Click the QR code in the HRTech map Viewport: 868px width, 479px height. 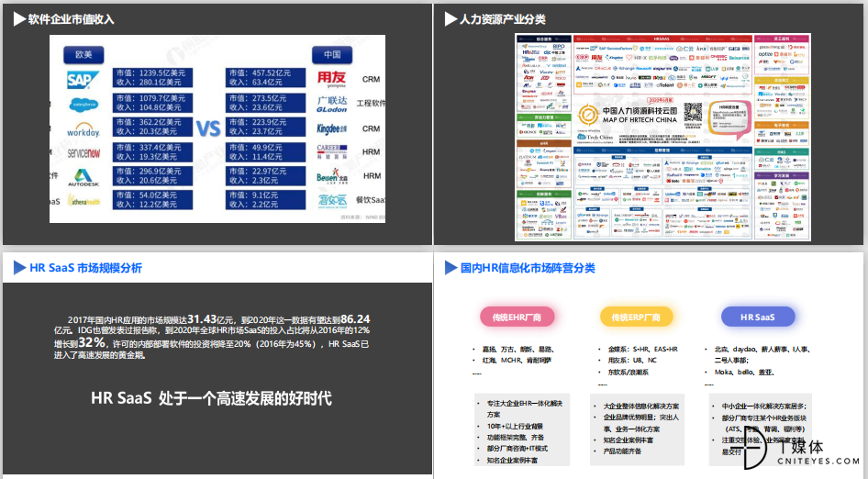(x=693, y=113)
